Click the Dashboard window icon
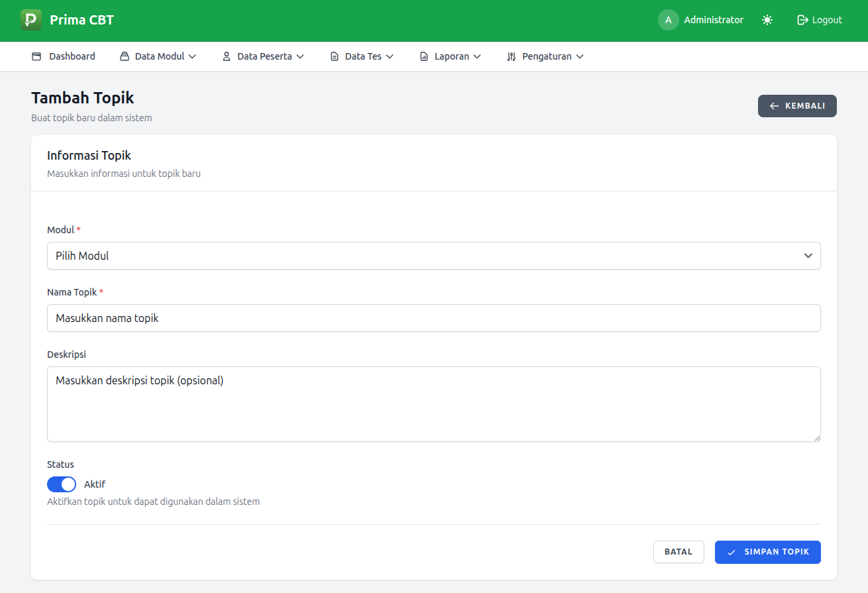Image resolution: width=868 pixels, height=593 pixels. pyautogui.click(x=36, y=56)
